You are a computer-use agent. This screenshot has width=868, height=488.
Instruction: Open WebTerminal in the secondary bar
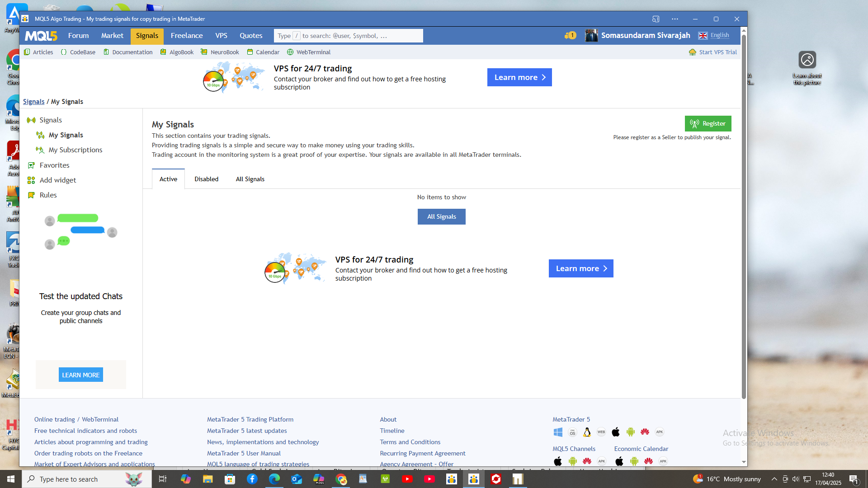[x=309, y=52]
